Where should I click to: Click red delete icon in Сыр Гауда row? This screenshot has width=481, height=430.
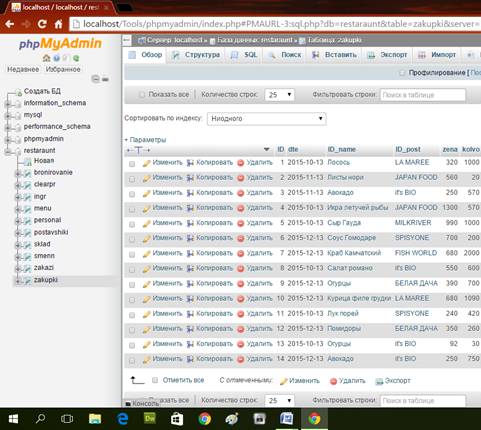pyautogui.click(x=241, y=223)
